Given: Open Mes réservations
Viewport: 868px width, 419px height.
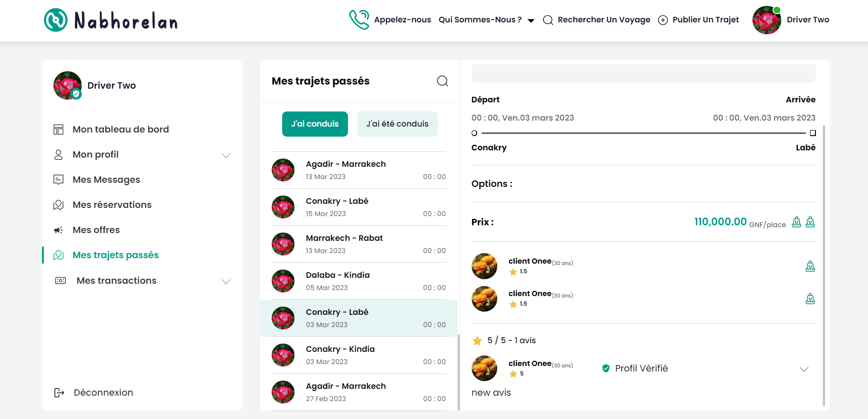Looking at the screenshot, I should [x=112, y=205].
